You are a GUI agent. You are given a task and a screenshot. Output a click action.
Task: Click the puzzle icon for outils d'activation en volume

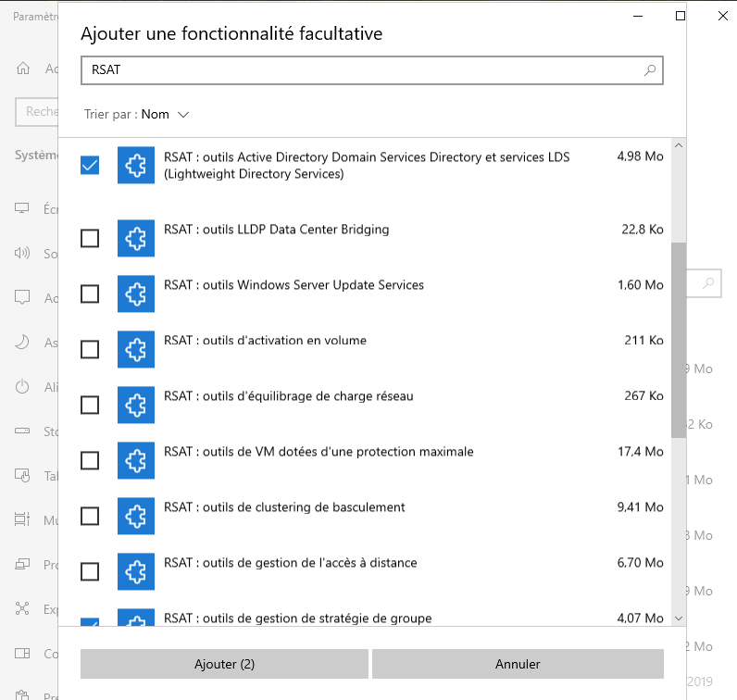[x=136, y=349]
